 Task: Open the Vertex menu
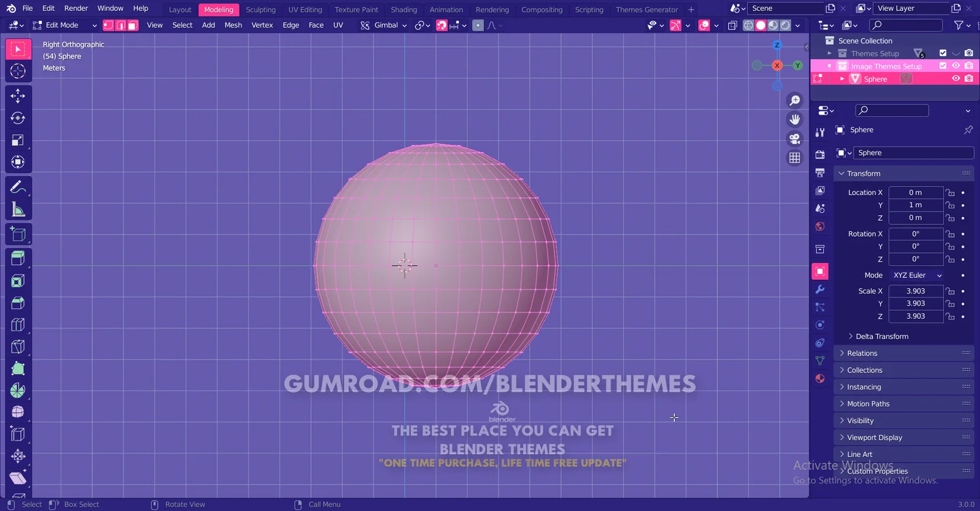pyautogui.click(x=262, y=25)
